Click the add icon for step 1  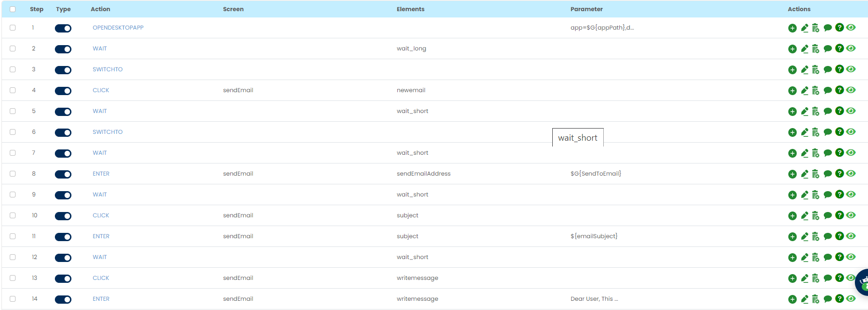(792, 28)
